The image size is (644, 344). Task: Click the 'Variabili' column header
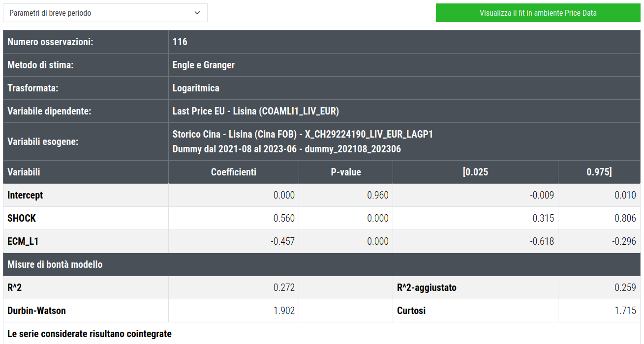pyautogui.click(x=24, y=172)
